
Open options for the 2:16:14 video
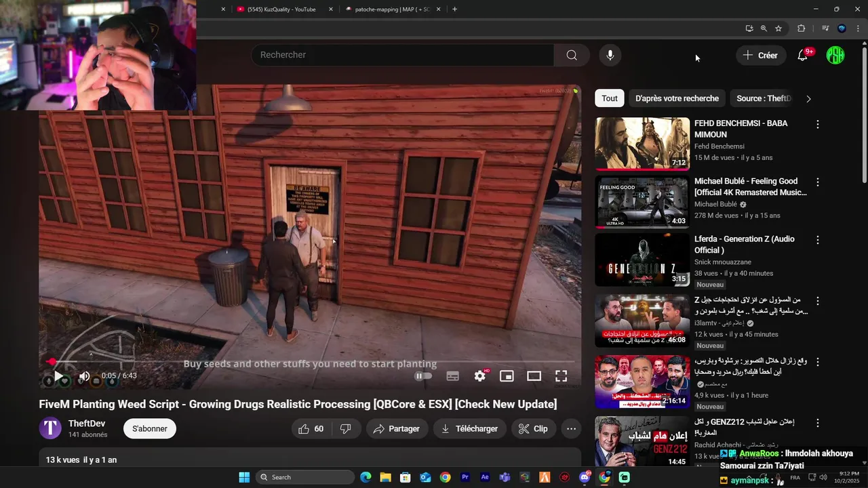click(x=818, y=362)
